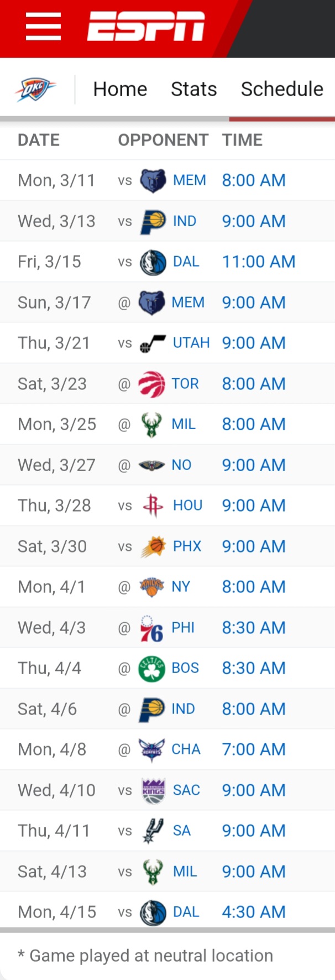
Task: Open the 4:30 AM Dallas game link
Action: [x=254, y=912]
